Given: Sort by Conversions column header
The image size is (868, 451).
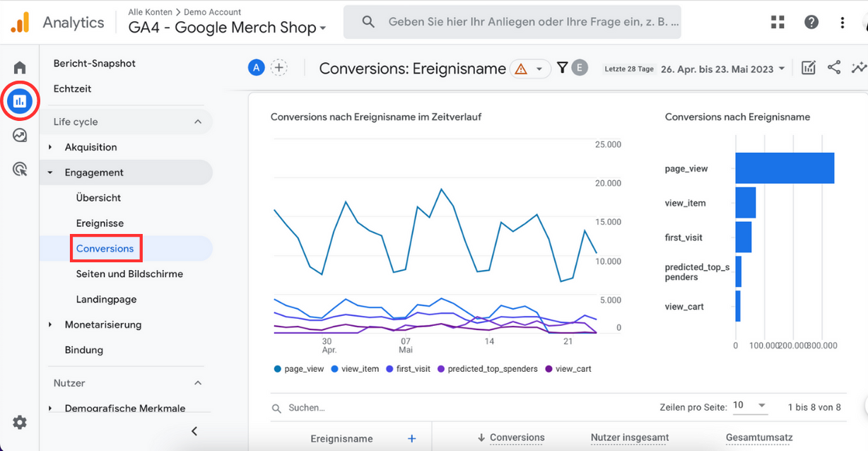Looking at the screenshot, I should coord(517,438).
